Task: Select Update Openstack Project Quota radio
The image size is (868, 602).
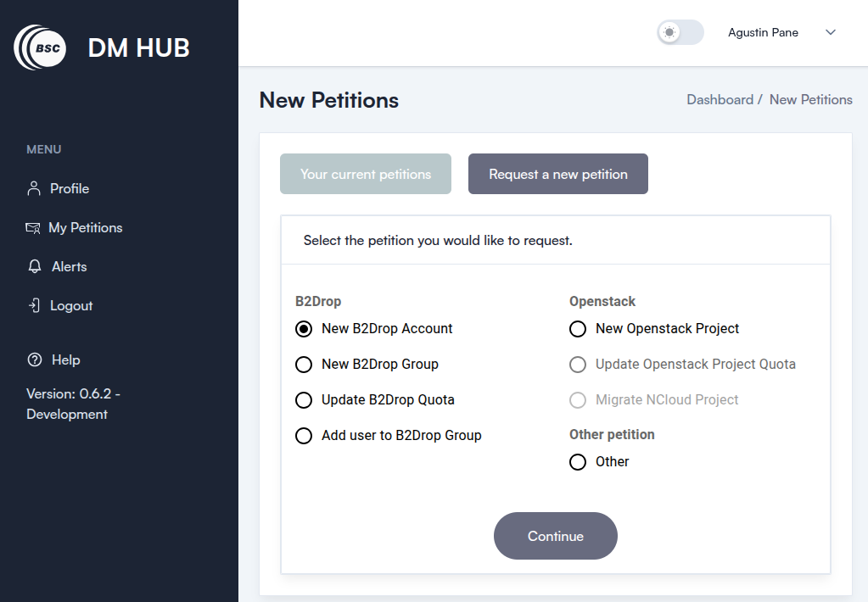Action: 577,365
